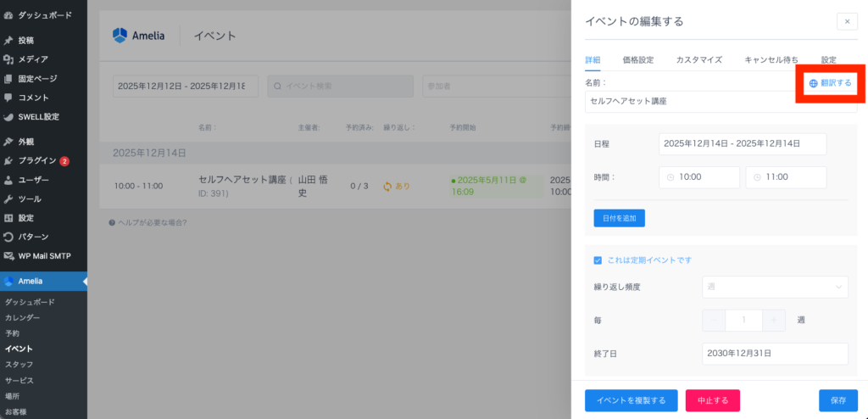This screenshot has height=419, width=868.
Task: Open the キャンセル待ち tab
Action: coord(771,60)
